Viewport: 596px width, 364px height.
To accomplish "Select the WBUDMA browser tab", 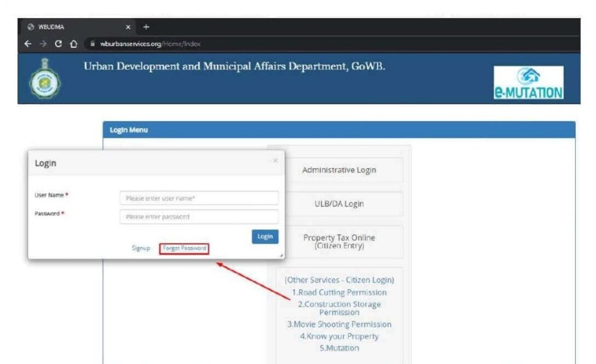I will [x=77, y=27].
